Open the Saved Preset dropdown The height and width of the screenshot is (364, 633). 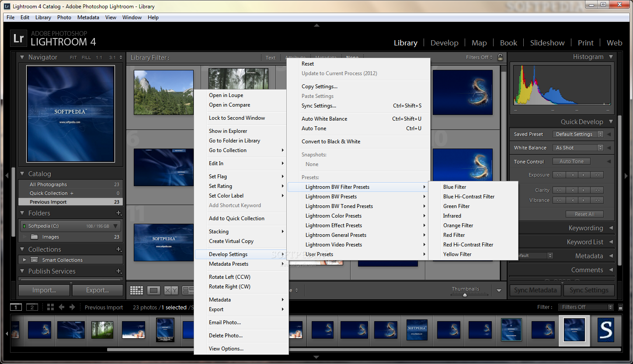pos(578,134)
